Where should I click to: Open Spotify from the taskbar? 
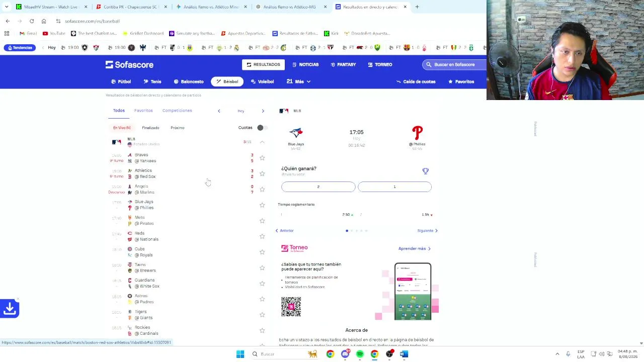tap(360, 354)
